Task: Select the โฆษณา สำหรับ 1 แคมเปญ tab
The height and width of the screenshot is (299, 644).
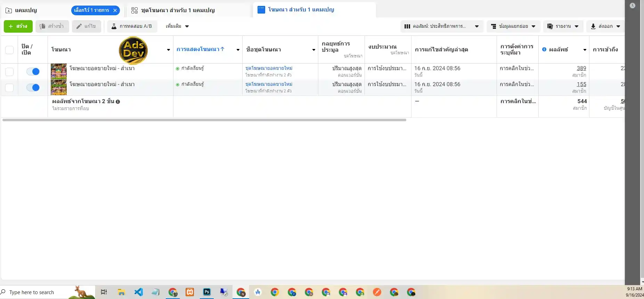Action: coord(296,10)
